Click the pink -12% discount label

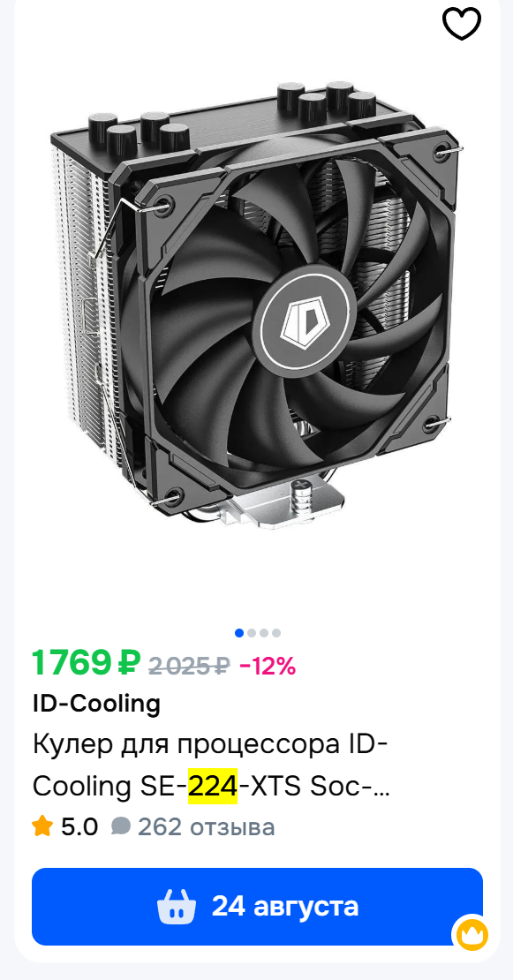[268, 667]
